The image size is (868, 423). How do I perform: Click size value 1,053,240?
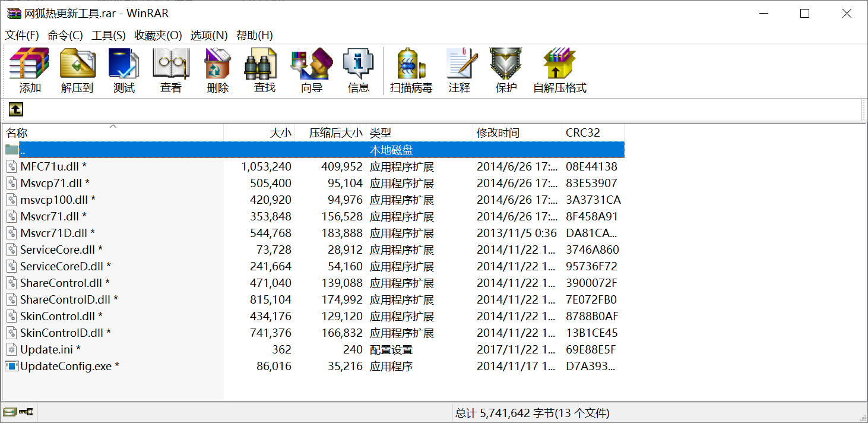tap(267, 166)
